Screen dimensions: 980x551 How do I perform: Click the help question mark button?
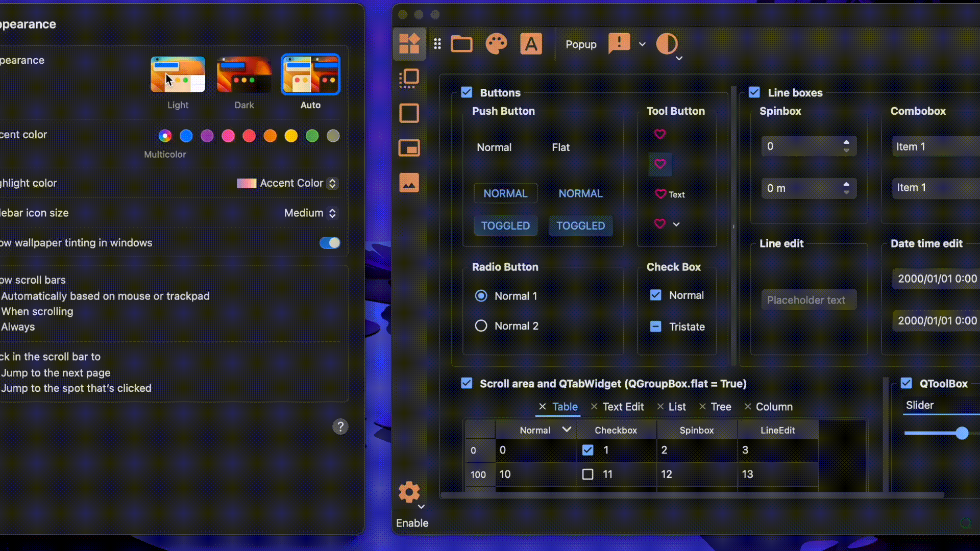(340, 427)
